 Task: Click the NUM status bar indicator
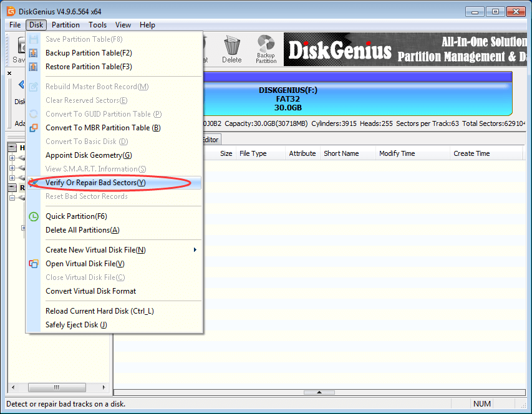(481, 404)
